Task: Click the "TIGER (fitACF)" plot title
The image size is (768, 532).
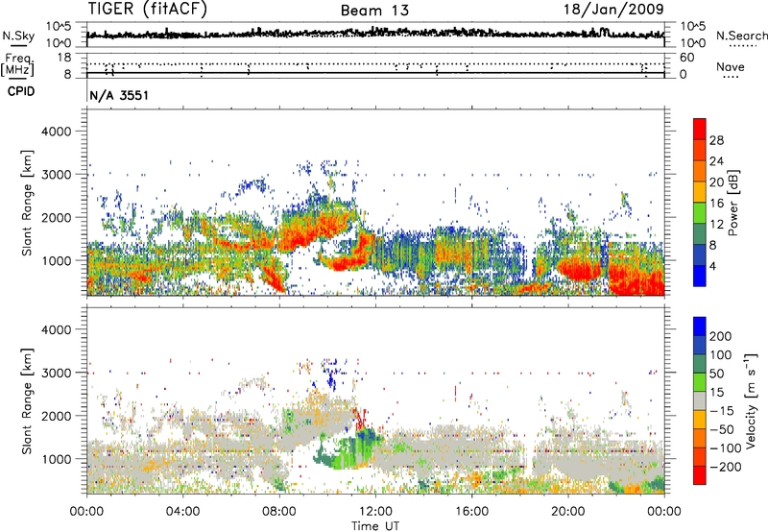Action: 147,9
